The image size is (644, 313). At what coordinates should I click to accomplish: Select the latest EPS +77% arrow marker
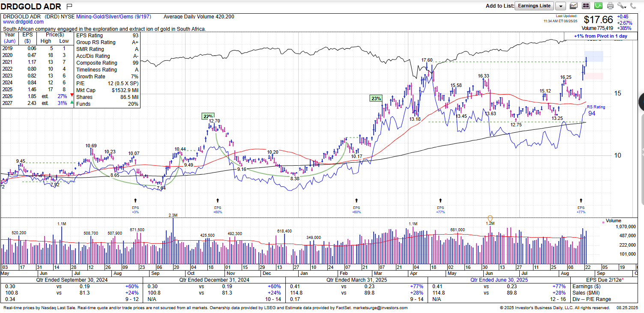[x=581, y=200]
